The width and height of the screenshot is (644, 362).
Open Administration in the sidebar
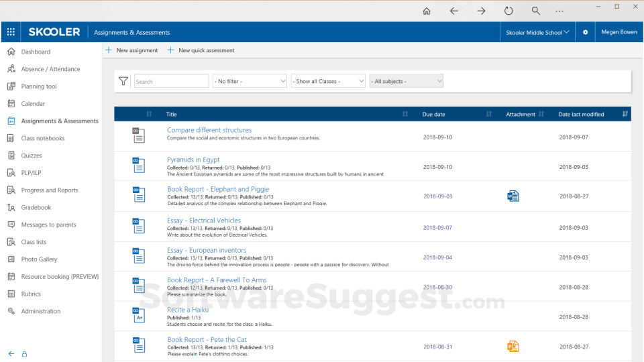41,311
